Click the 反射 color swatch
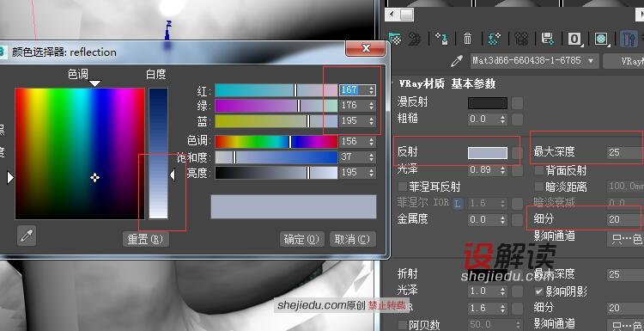This screenshot has width=644, height=331. [x=488, y=153]
